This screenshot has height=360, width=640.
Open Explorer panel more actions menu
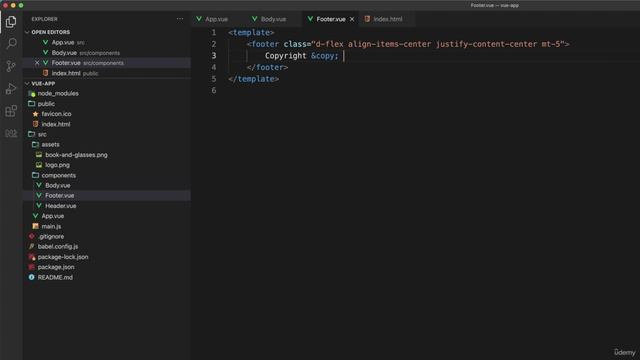point(180,19)
